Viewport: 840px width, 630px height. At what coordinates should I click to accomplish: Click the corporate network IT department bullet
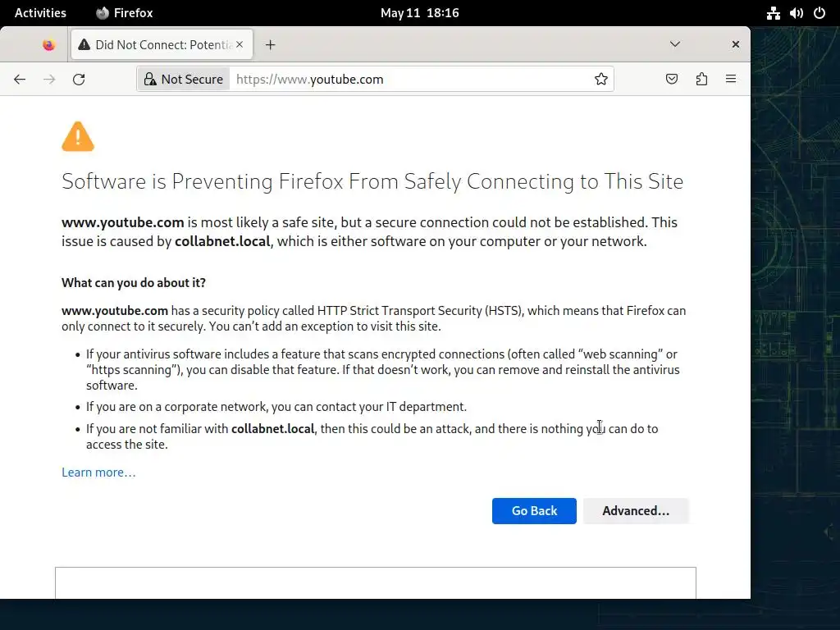click(x=276, y=407)
